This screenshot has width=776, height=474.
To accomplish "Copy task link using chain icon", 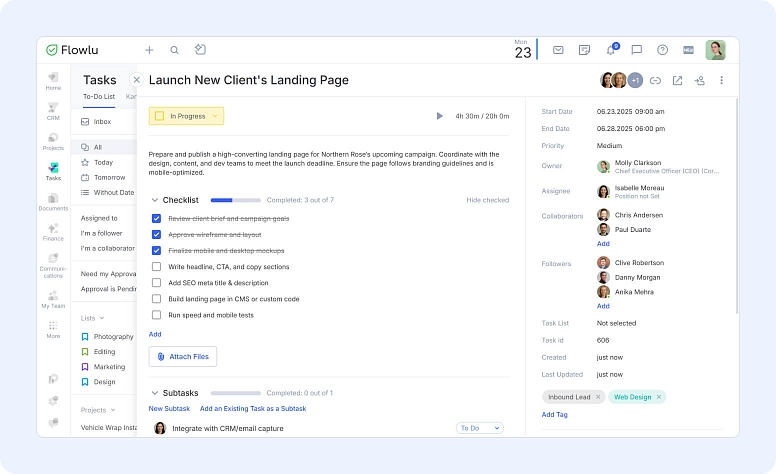I will (x=655, y=80).
